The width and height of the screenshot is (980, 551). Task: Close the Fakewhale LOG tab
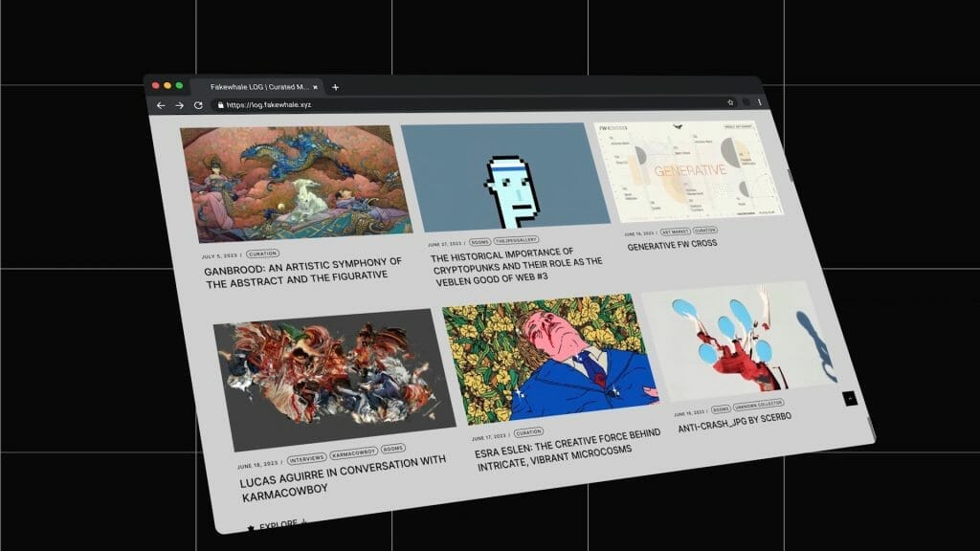(x=315, y=87)
